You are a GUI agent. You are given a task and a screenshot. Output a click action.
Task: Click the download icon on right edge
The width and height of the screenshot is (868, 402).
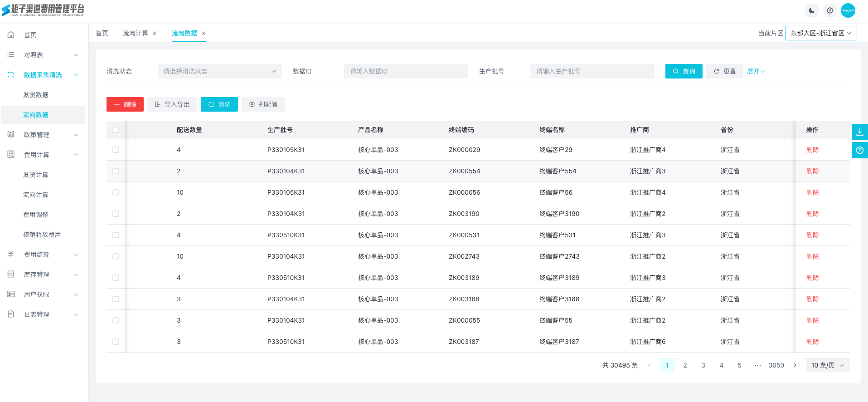pyautogui.click(x=859, y=132)
